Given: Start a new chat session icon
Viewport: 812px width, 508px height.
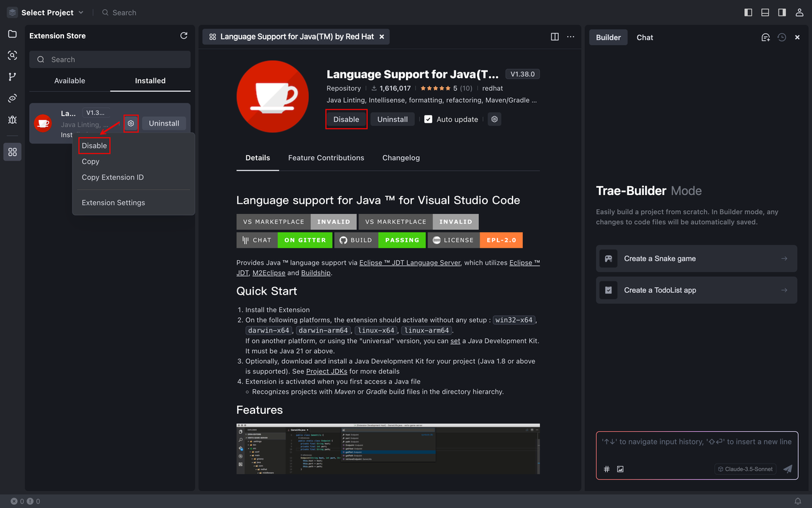Looking at the screenshot, I should (x=766, y=37).
